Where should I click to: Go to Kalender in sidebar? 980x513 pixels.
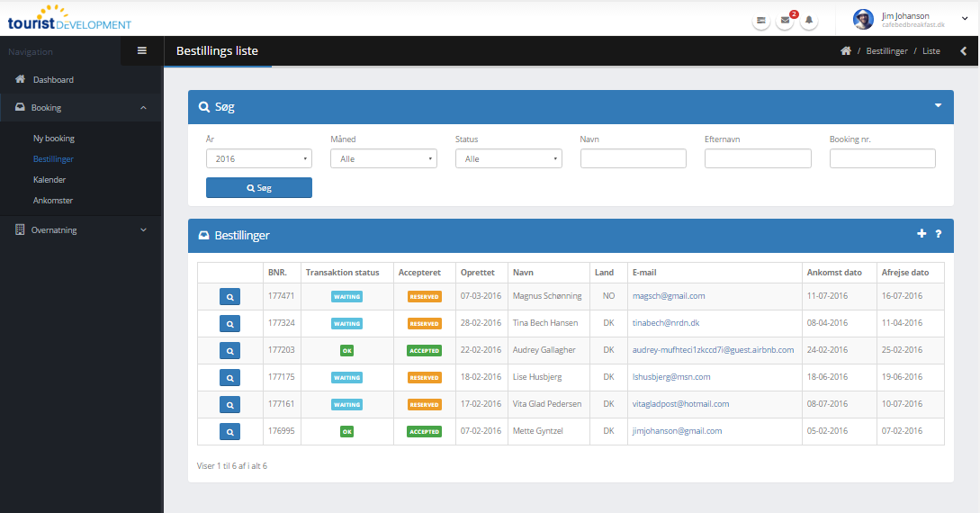click(x=49, y=180)
